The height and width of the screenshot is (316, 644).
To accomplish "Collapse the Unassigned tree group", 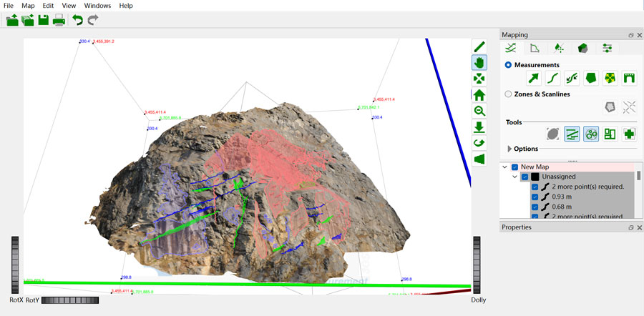I will (x=515, y=177).
